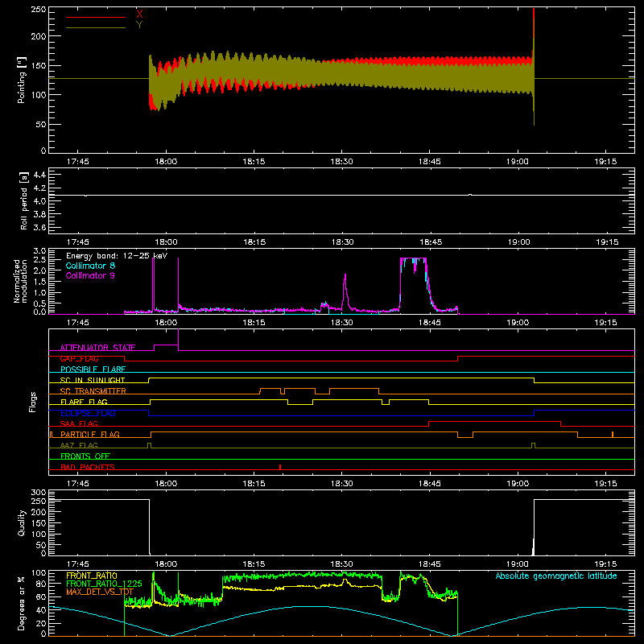Click the magenta Collimator 9 legend label

click(x=90, y=275)
